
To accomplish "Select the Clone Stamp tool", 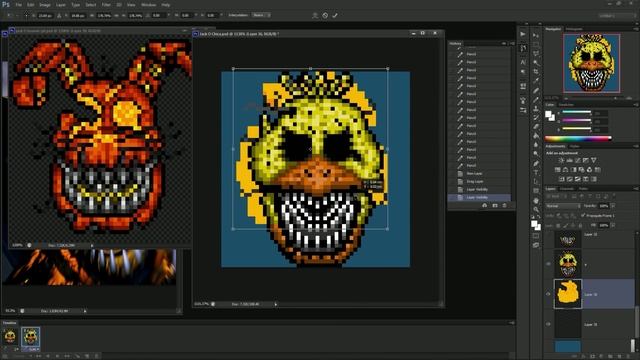I will click(x=536, y=109).
